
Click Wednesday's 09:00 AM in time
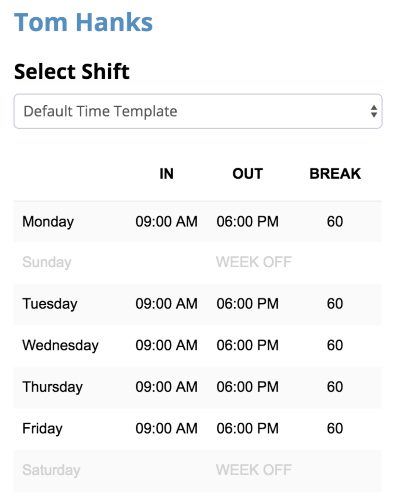166,345
